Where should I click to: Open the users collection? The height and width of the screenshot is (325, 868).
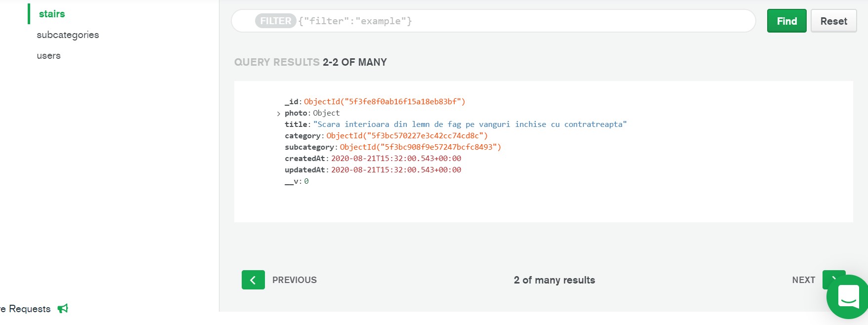point(48,56)
